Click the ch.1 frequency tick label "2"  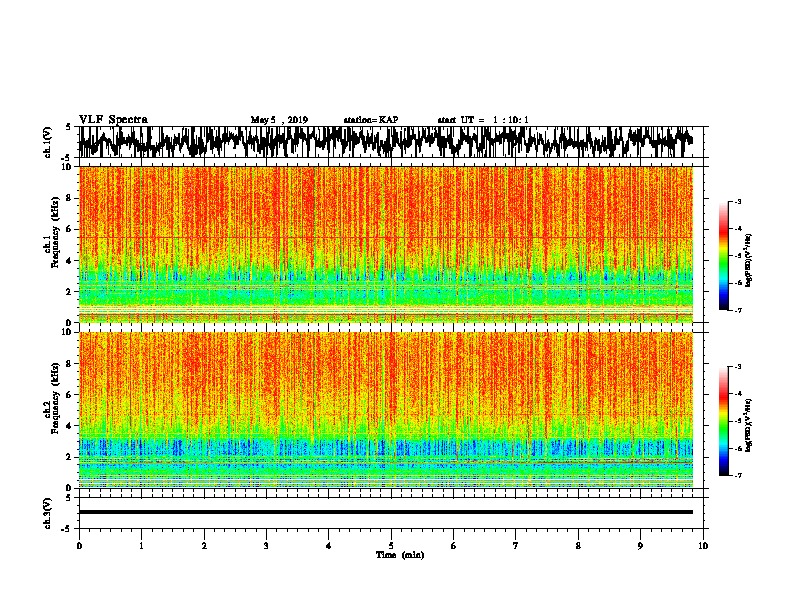(x=69, y=291)
